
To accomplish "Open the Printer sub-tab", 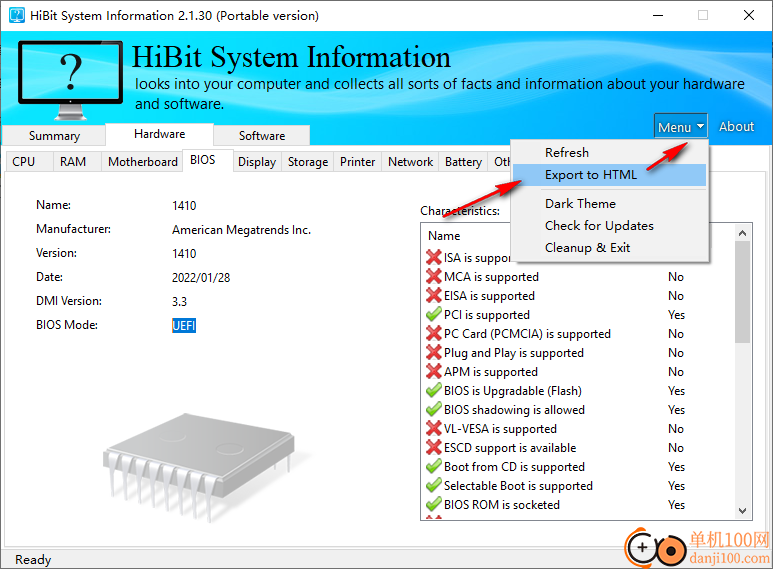I will pyautogui.click(x=357, y=162).
